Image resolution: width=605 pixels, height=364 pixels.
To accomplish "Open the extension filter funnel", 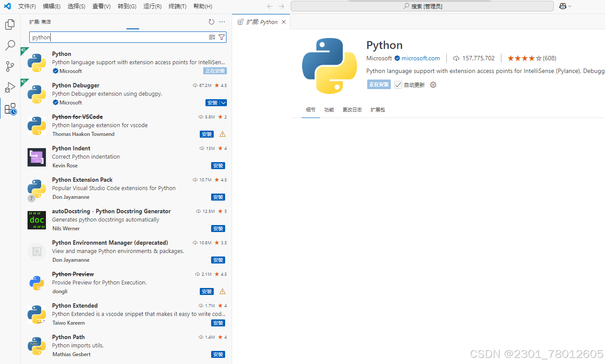I will click(222, 37).
